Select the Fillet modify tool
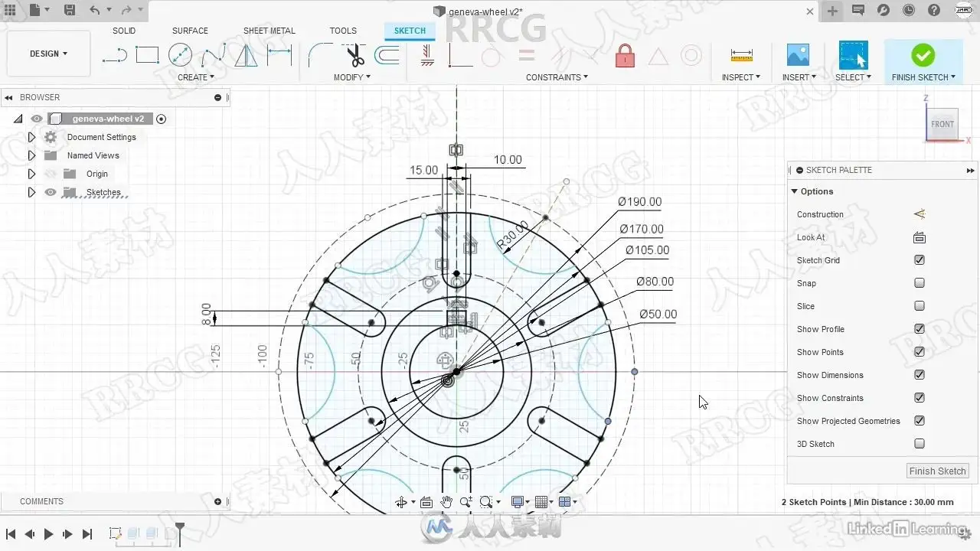 [x=320, y=55]
